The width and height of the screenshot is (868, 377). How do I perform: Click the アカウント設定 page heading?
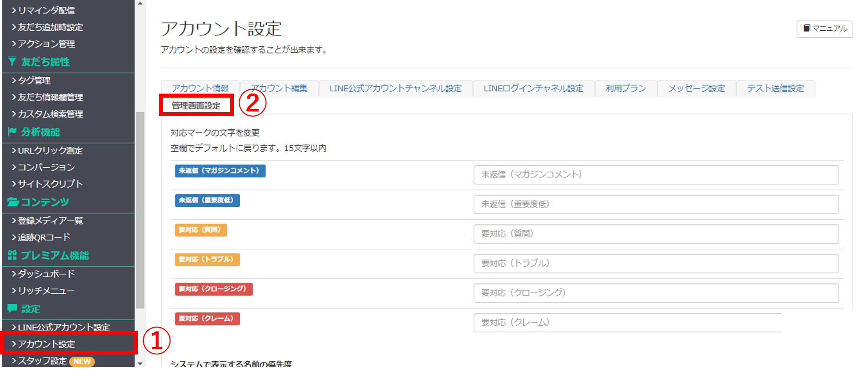(x=221, y=29)
